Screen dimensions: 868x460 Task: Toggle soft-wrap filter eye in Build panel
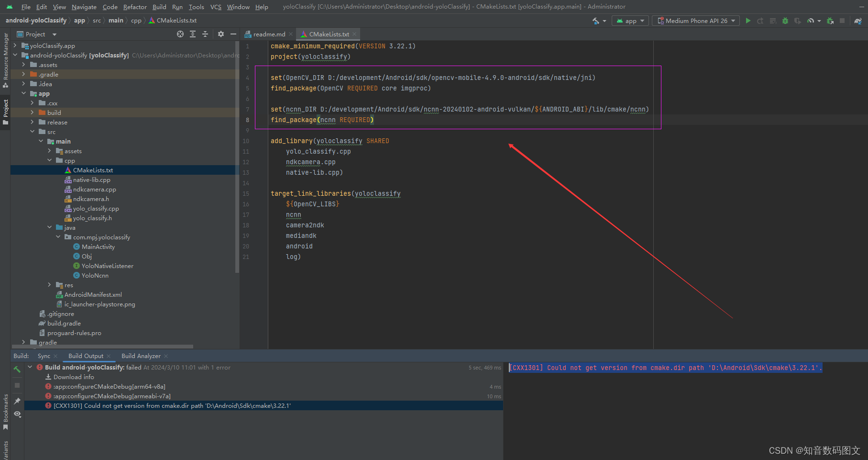pos(17,415)
